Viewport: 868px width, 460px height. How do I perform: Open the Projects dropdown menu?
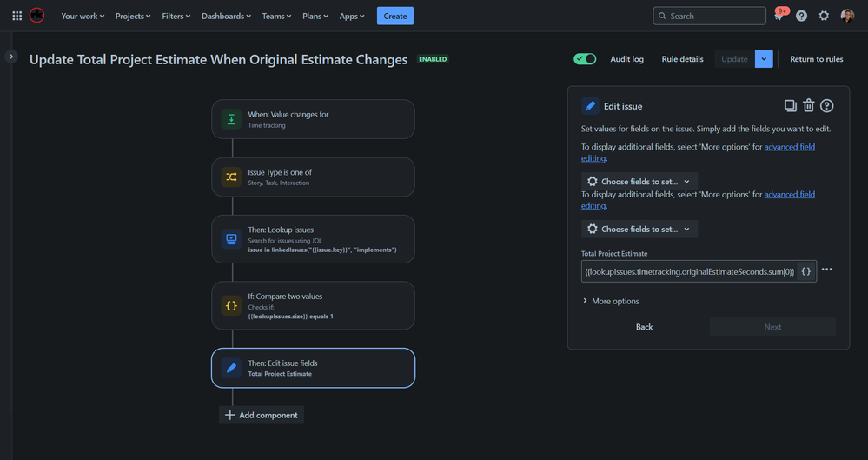(133, 16)
